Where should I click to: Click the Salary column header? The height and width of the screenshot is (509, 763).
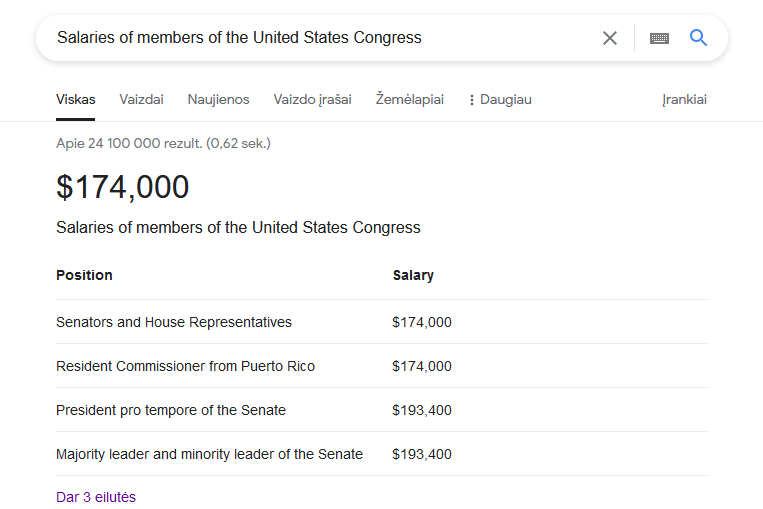(413, 275)
